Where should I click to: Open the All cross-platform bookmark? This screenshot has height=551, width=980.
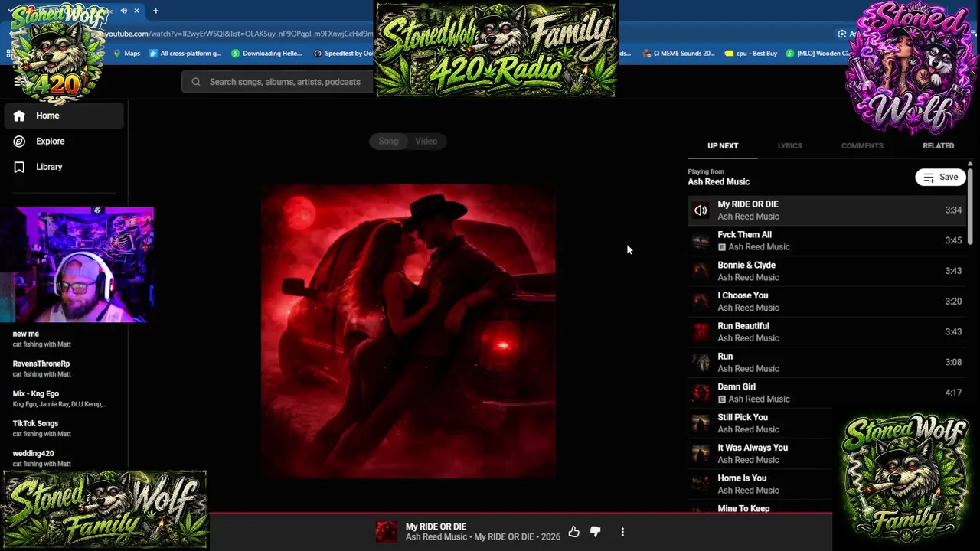[x=185, y=54]
